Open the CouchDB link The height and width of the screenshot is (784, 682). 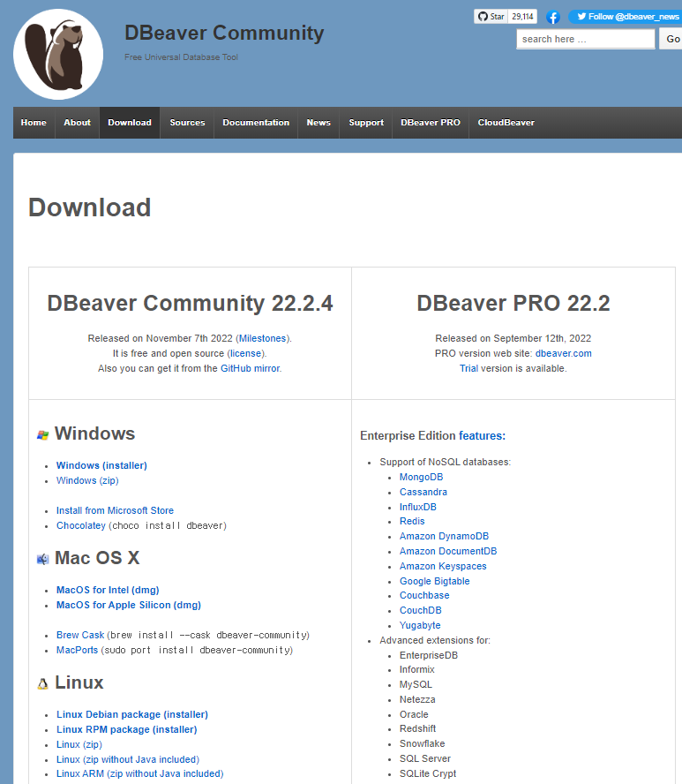coord(420,610)
